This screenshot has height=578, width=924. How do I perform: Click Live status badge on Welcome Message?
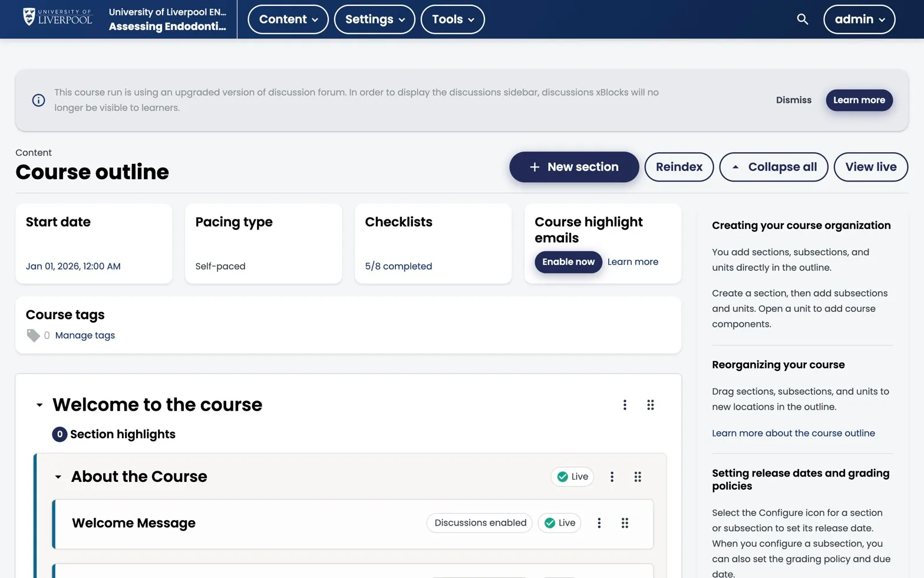point(559,523)
